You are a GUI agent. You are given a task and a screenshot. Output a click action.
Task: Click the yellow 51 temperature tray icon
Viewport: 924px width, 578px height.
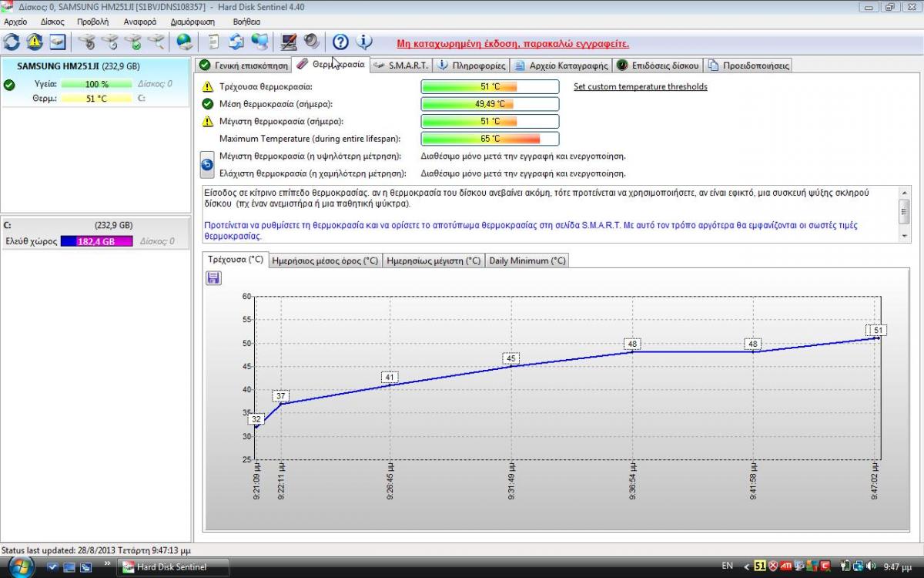759,566
